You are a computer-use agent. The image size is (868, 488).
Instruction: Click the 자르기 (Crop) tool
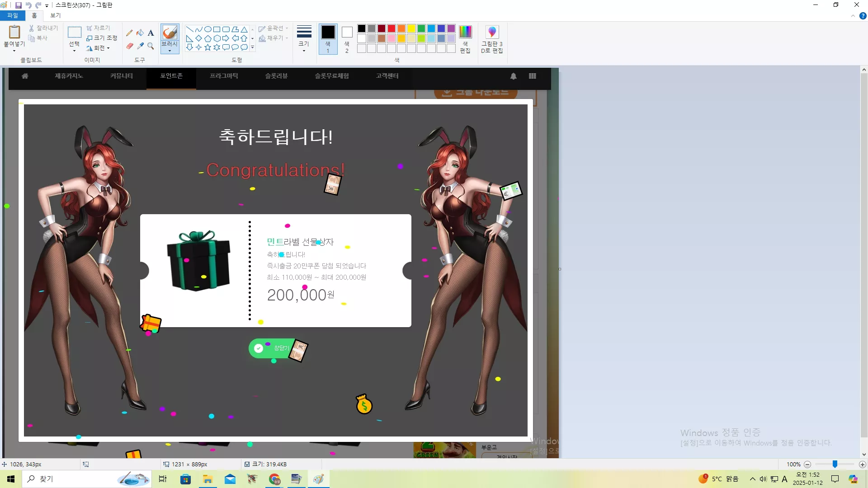(98, 28)
